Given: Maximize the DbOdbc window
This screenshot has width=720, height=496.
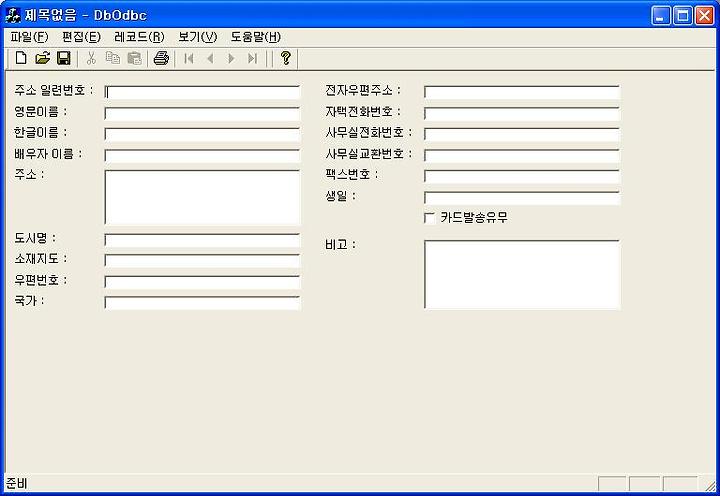Looking at the screenshot, I should (682, 16).
